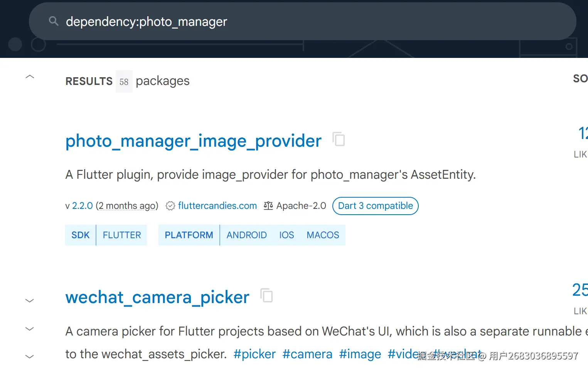Click the verified publisher badge icon
Screen dimensions: 588x371
[170, 206]
